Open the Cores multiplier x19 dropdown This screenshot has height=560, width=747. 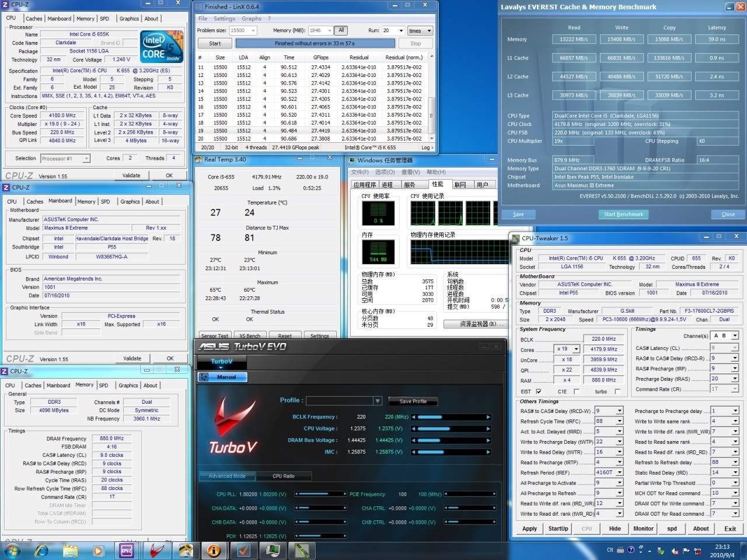[576, 349]
